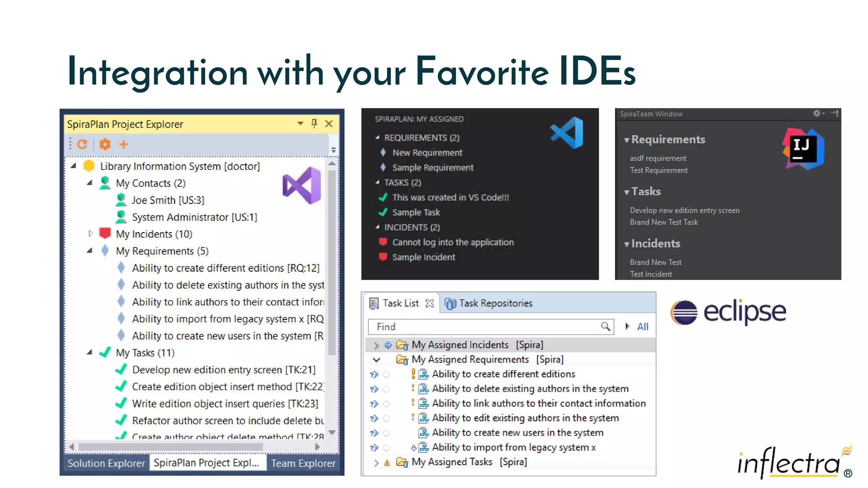This screenshot has width=868, height=488.
Task: Collapse Tasks section in SpiraTeam Window
Action: tap(626, 192)
